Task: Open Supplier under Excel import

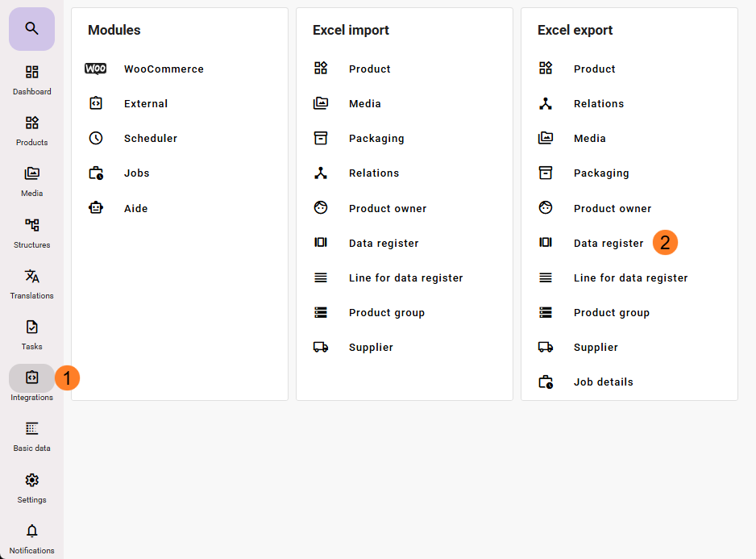Action: coord(371,348)
